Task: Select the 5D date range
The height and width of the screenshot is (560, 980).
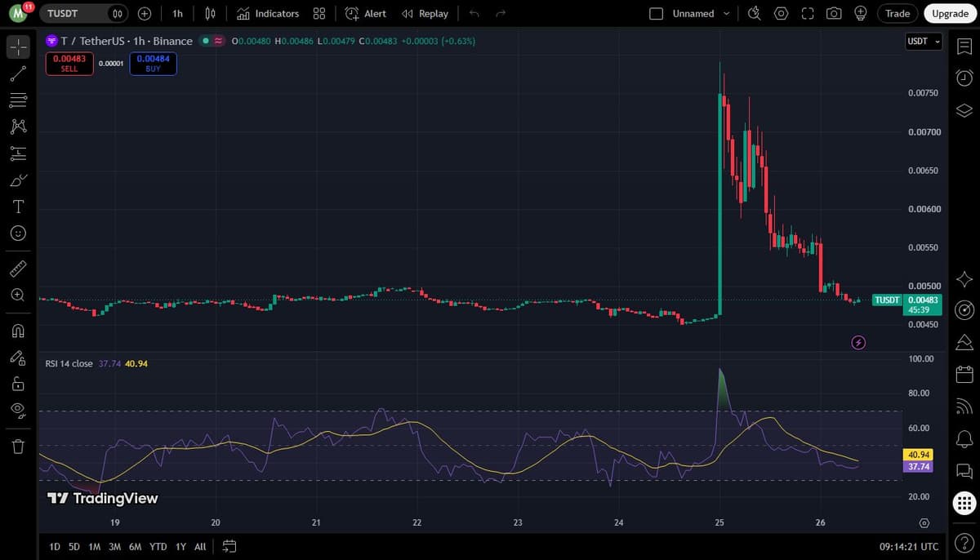Action: pos(74,546)
